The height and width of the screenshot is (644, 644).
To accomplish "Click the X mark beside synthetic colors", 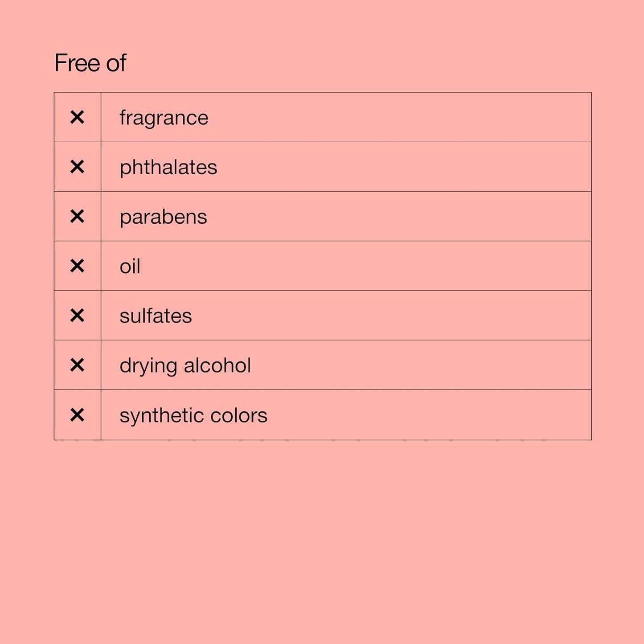I will coord(77,415).
